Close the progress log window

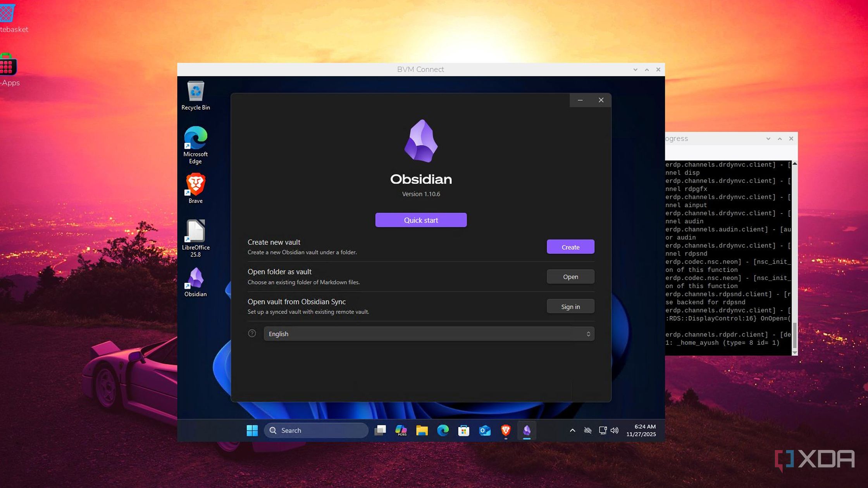click(791, 139)
